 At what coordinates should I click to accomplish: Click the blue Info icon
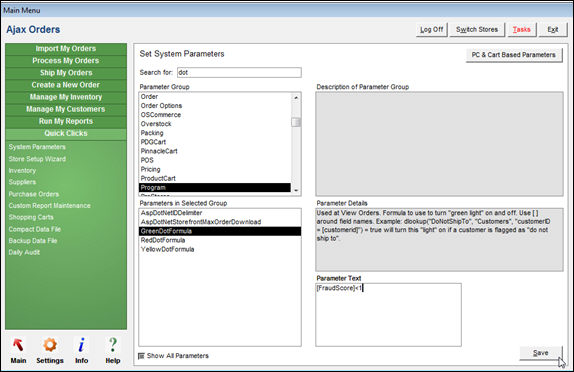coord(81,345)
